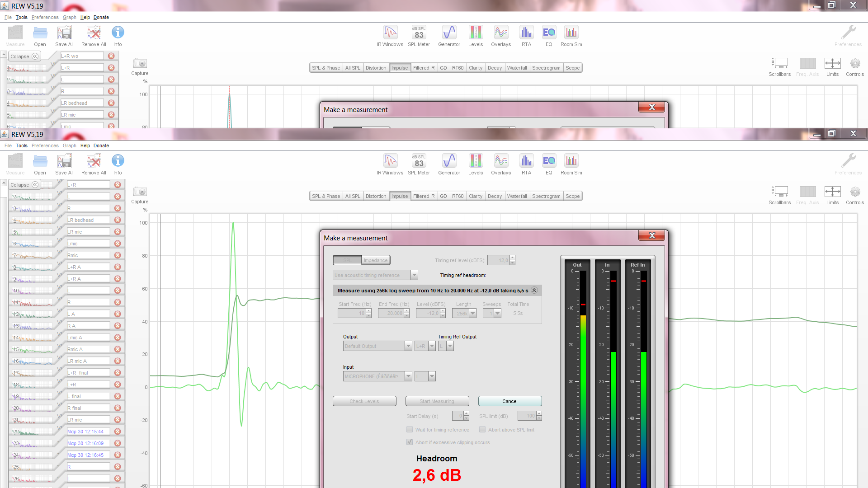The height and width of the screenshot is (488, 868).
Task: Delete the 'L+R wo' measurement
Action: [111, 56]
